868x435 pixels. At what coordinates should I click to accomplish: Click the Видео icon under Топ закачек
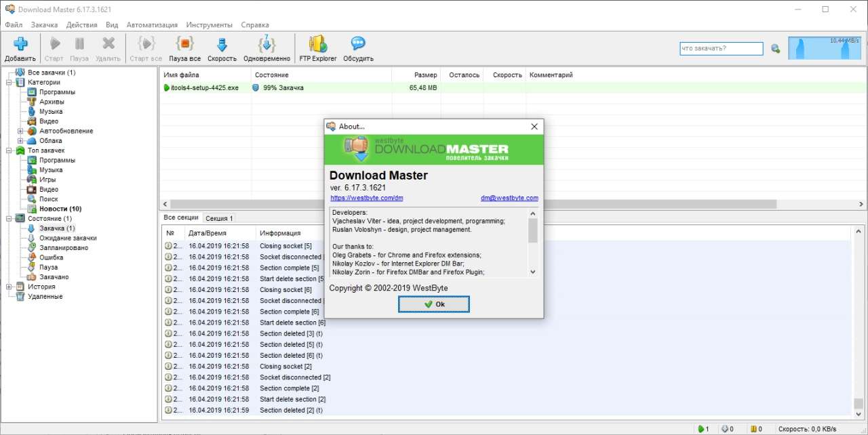click(31, 189)
